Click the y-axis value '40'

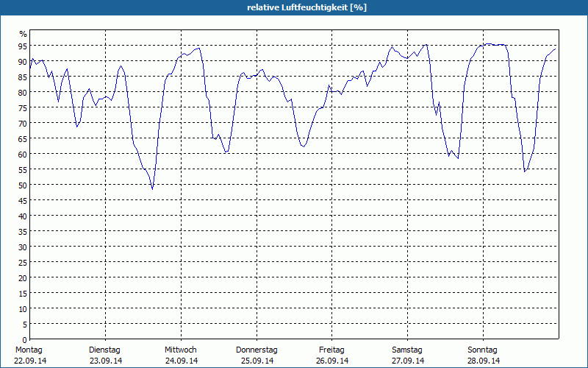coord(23,216)
